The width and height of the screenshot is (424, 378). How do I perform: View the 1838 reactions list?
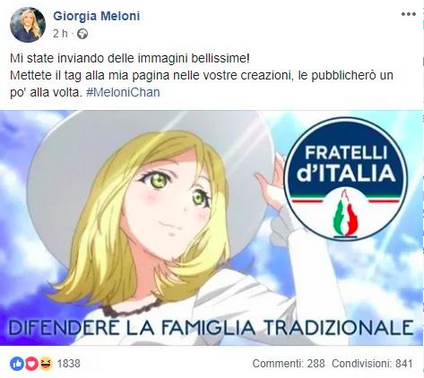(68, 364)
